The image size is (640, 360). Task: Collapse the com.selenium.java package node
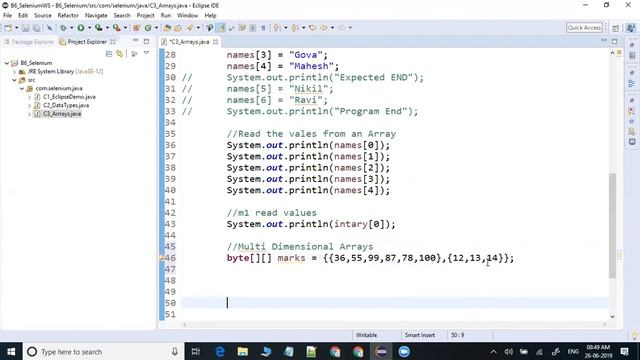pyautogui.click(x=22, y=89)
